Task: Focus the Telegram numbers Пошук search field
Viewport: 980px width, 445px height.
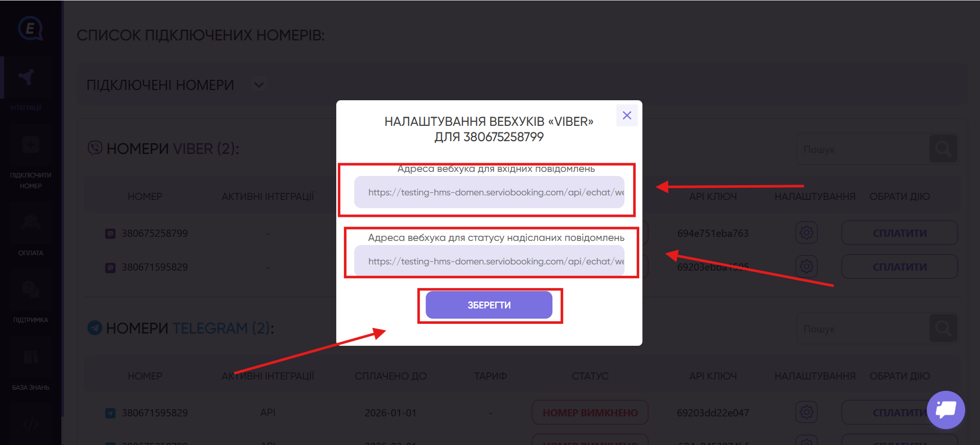Action: click(863, 328)
